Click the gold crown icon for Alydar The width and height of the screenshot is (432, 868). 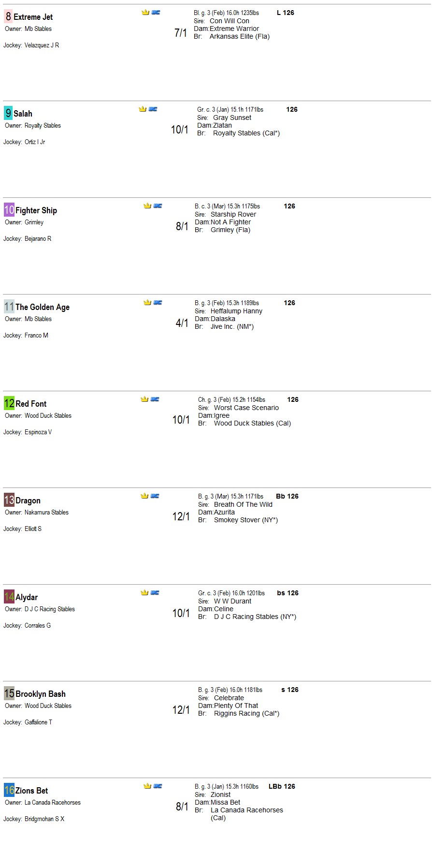click(144, 593)
